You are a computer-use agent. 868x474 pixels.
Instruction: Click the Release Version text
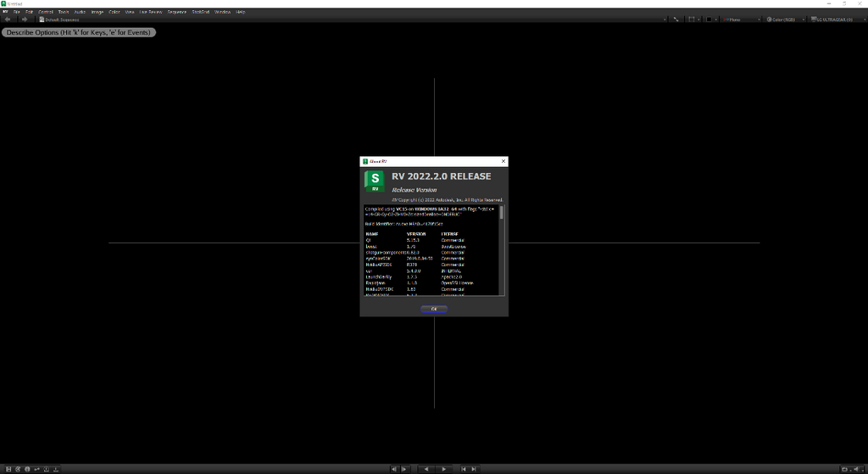point(414,190)
